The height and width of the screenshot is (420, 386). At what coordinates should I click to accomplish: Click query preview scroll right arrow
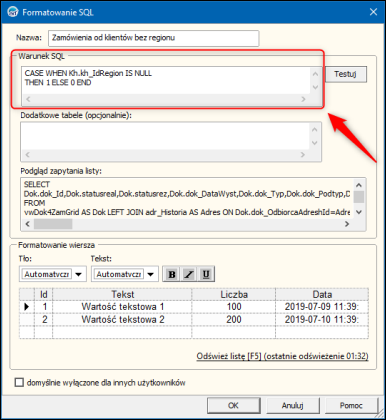(x=347, y=224)
